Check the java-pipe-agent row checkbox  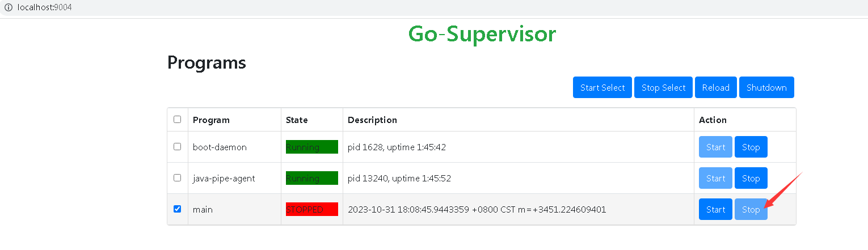(x=177, y=177)
